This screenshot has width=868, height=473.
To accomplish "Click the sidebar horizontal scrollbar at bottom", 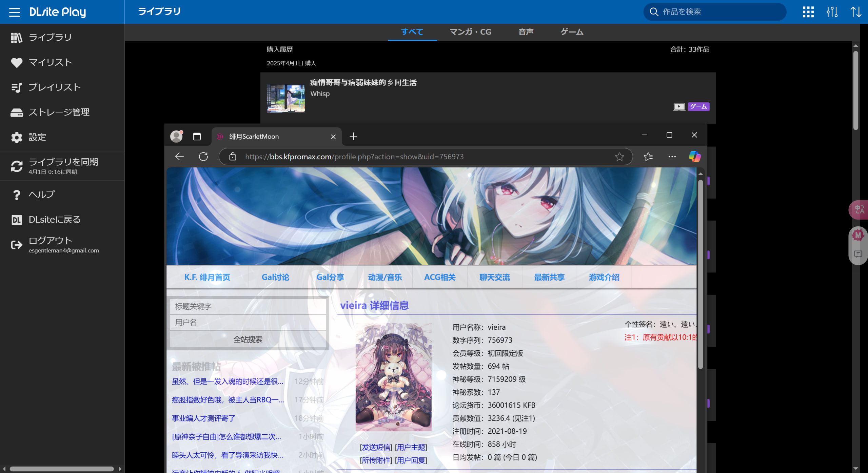I will coord(62,469).
